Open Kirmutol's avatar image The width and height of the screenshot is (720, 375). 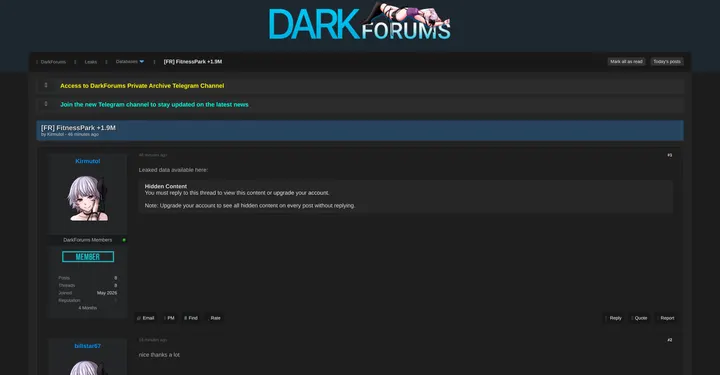click(88, 198)
